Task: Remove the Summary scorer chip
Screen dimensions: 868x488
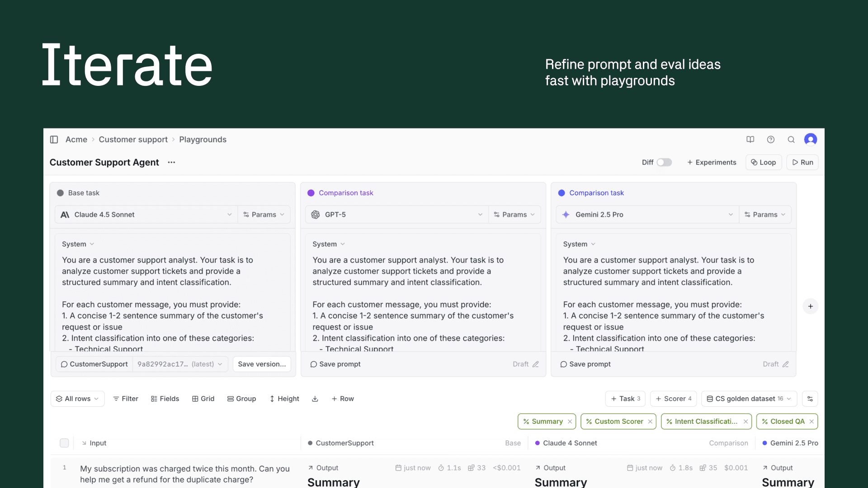Action: [x=570, y=422]
